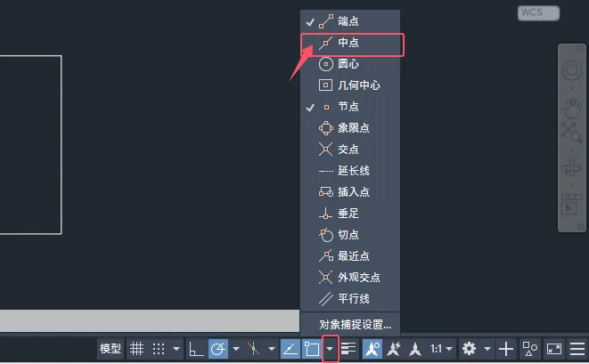Toggle snap mode dotted-grid icon

(x=159, y=349)
